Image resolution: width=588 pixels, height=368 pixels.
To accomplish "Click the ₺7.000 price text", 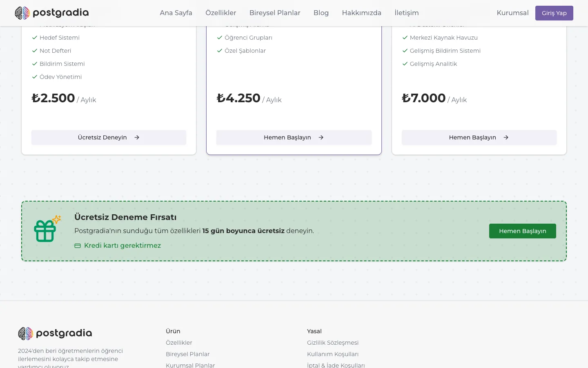I will [423, 98].
